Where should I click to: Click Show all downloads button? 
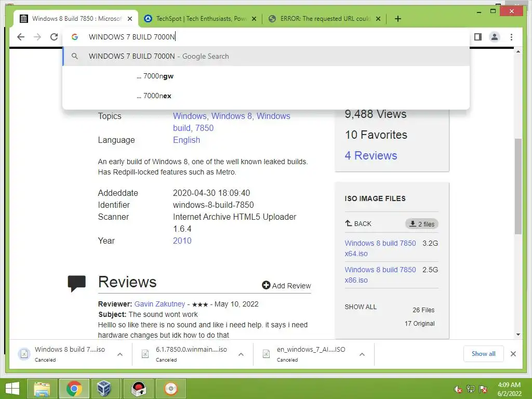click(484, 353)
